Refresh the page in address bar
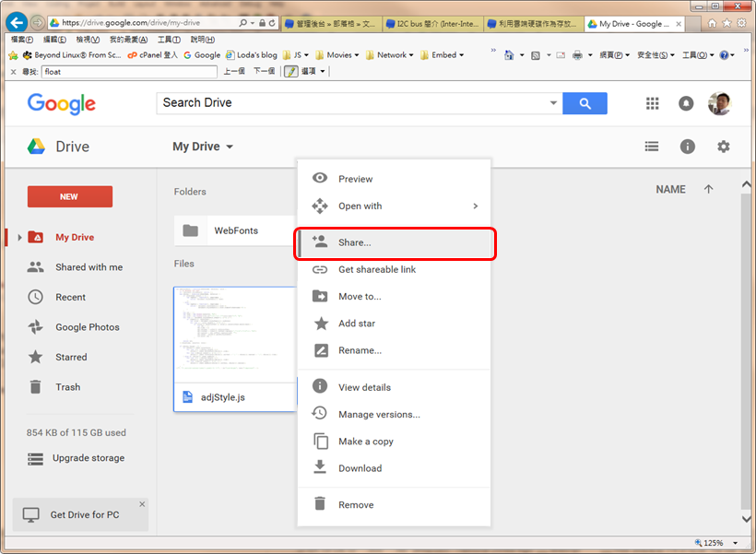The image size is (756, 554). pos(272,23)
